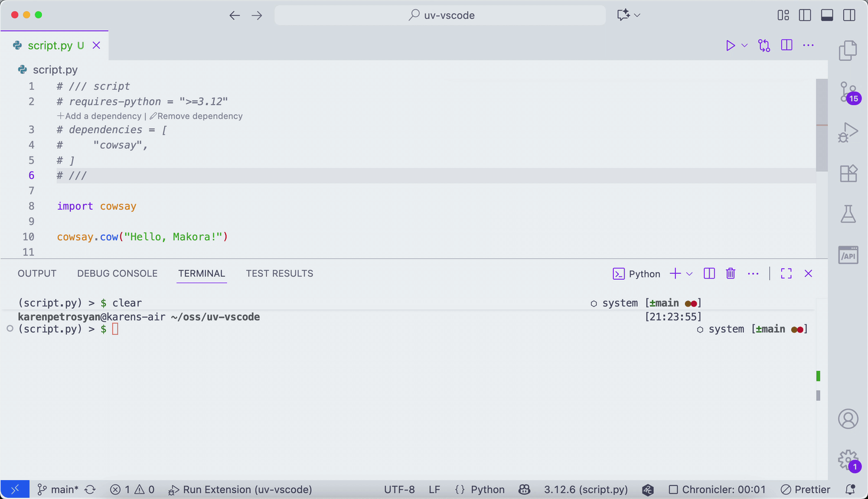Image resolution: width=868 pixels, height=499 pixels.
Task: Kill terminal using the trash icon
Action: pyautogui.click(x=730, y=273)
